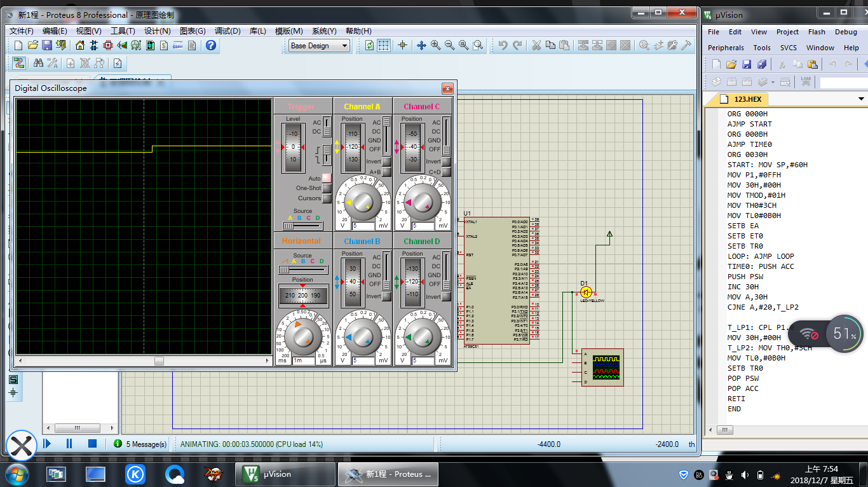Click the Paste clipboard icon in Proteus
Screen dimensions: 868x487
(564, 45)
